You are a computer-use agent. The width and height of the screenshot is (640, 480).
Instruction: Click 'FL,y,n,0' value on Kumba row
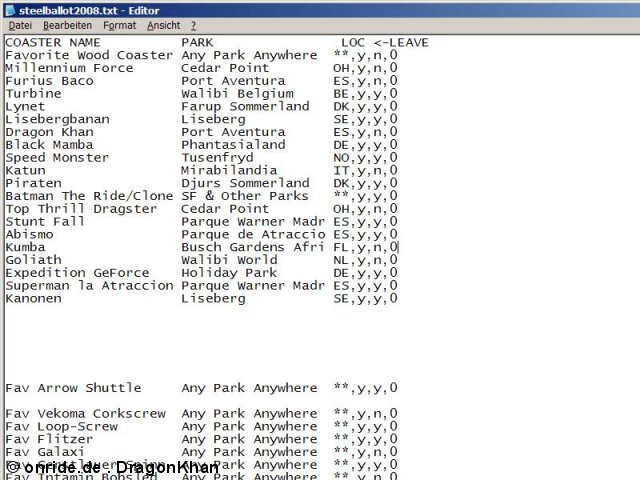click(365, 247)
